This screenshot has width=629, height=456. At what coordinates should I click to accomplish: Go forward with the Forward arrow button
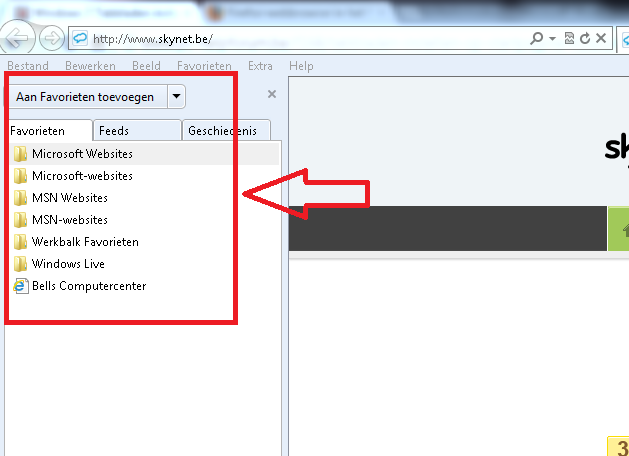52,38
